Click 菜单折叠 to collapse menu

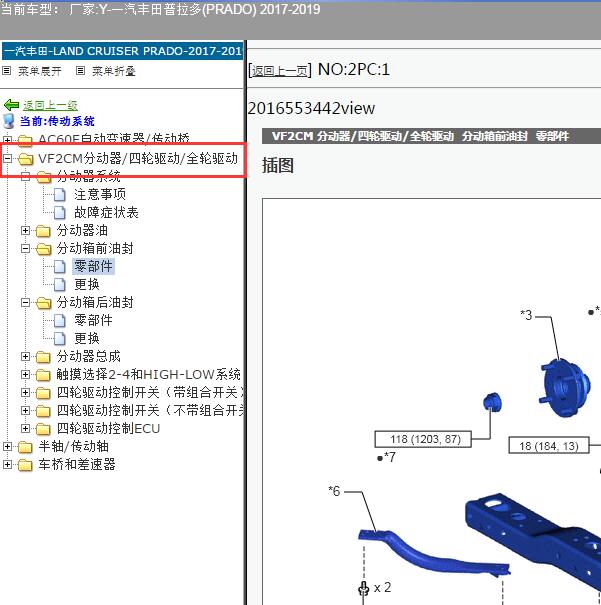[114, 71]
